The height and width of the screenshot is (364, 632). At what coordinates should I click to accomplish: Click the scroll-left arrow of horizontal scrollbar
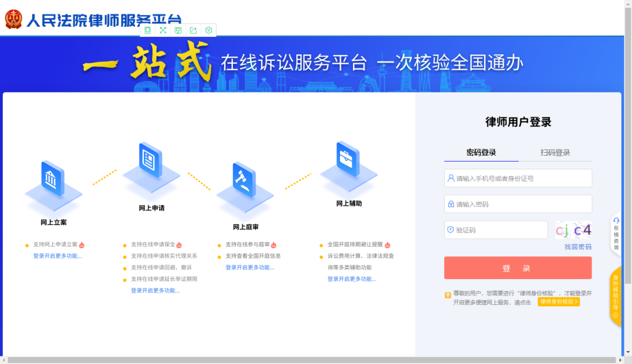click(x=4, y=360)
